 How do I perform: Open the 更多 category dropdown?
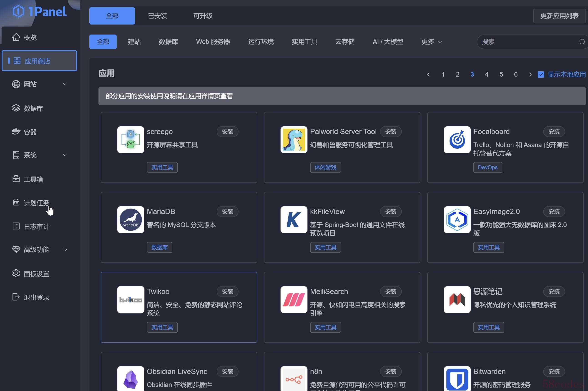point(432,42)
